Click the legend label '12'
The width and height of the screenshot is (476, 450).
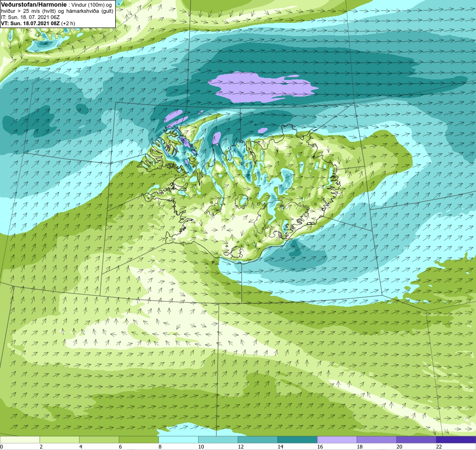(x=241, y=446)
